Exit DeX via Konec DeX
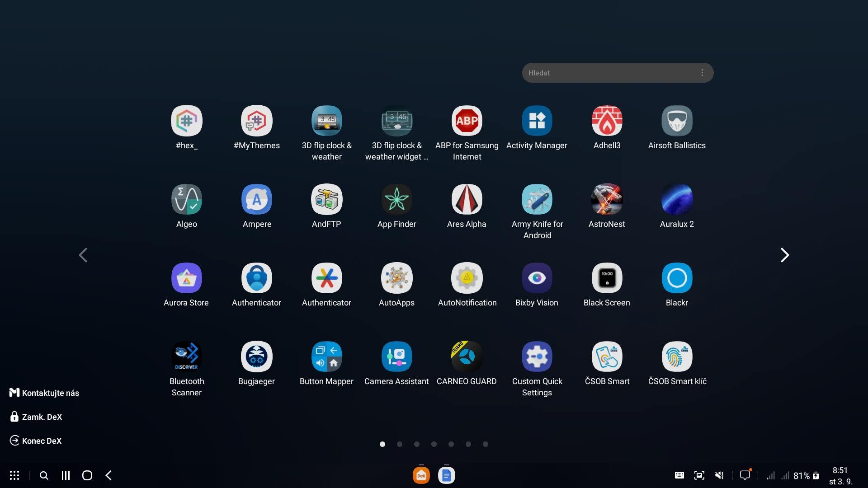The image size is (868, 488). (x=36, y=441)
